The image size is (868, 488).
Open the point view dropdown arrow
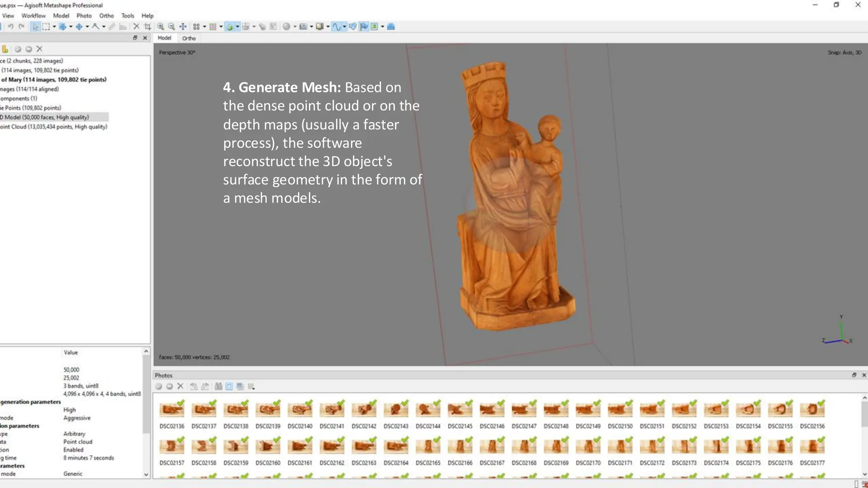205,27
